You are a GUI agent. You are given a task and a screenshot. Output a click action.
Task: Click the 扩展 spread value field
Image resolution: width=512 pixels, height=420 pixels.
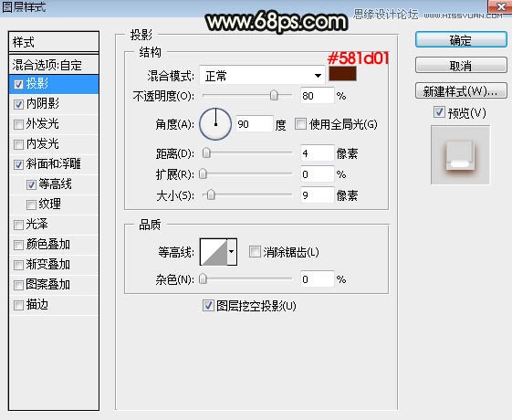pos(317,174)
